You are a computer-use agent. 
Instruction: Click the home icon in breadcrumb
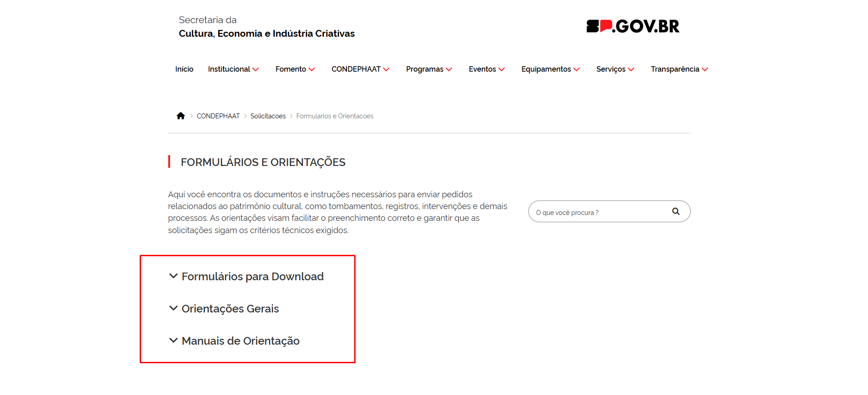(x=180, y=116)
